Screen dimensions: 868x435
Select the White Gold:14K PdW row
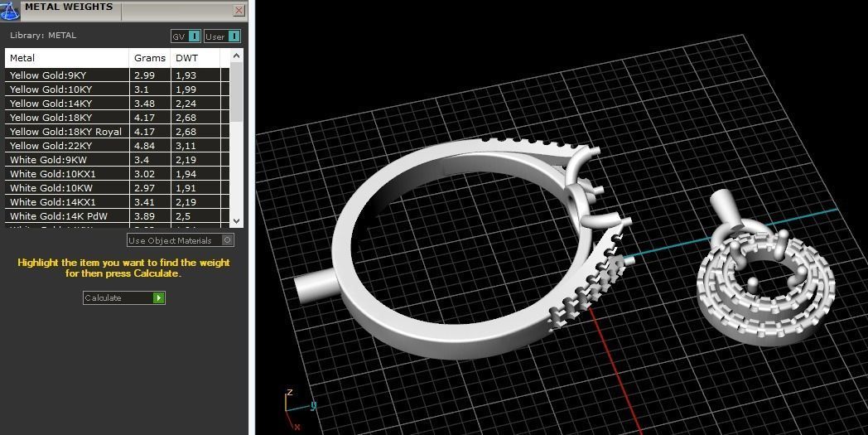117,216
